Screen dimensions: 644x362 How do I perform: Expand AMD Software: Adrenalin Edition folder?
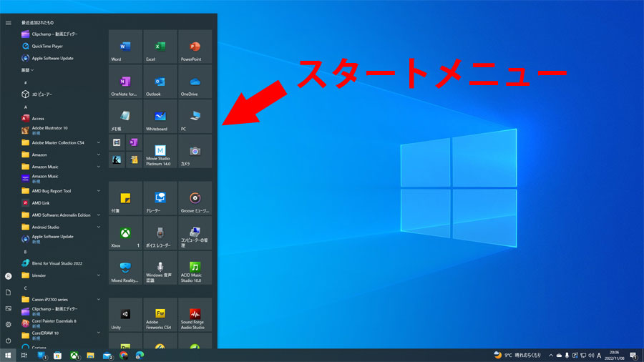tap(61, 215)
